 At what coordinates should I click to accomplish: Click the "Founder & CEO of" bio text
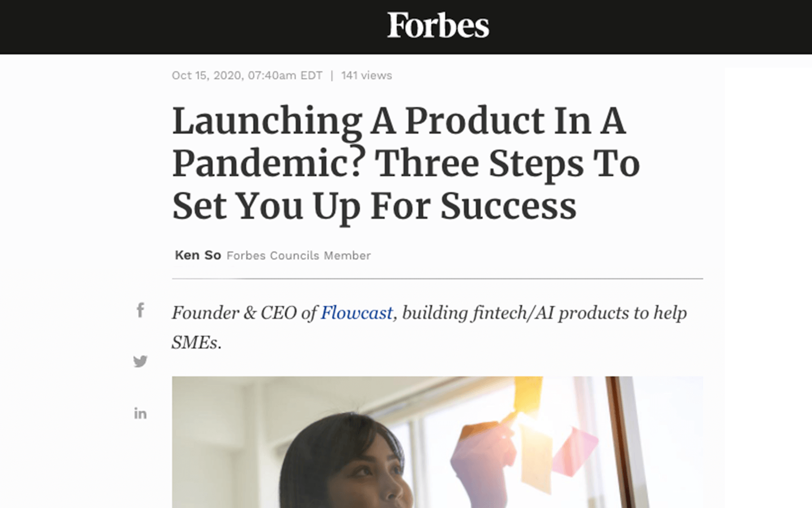coord(244,312)
